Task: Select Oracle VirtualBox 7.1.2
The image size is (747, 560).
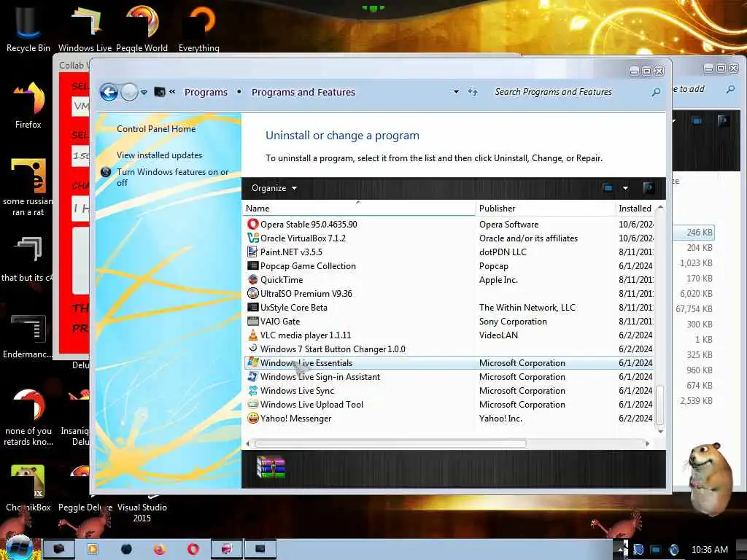Action: [449, 238]
